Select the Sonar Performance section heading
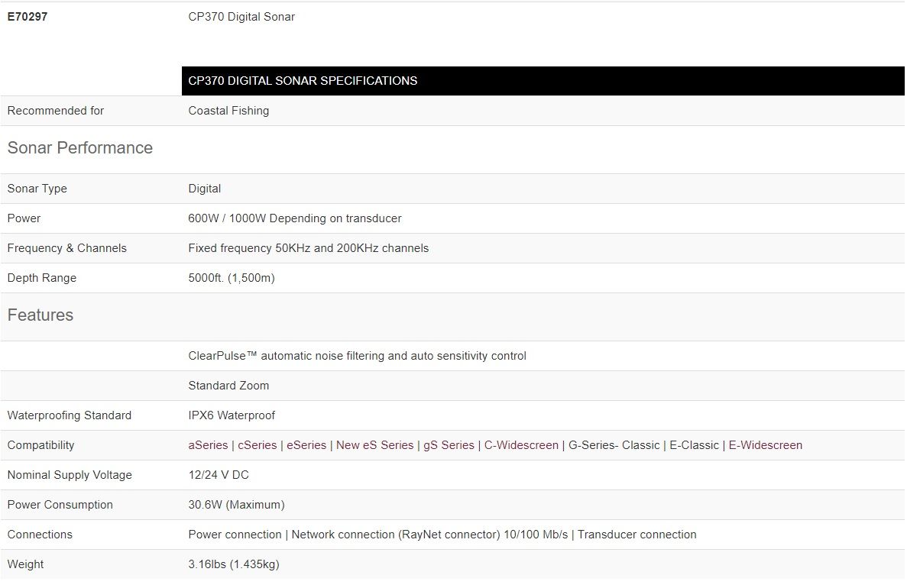The image size is (907, 588). 80,148
